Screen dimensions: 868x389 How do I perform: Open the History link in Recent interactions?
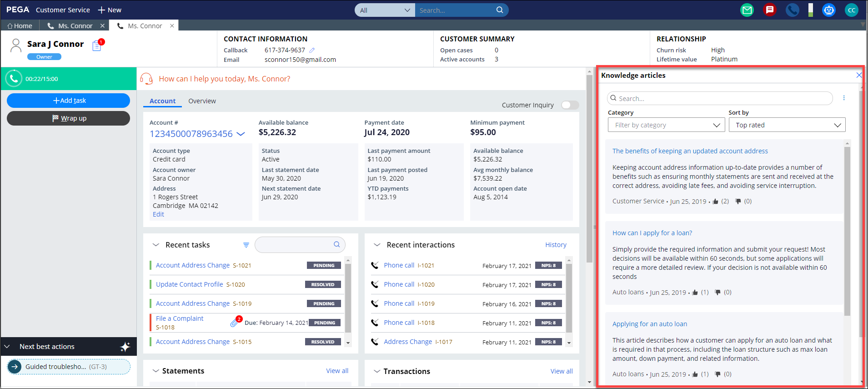point(556,245)
